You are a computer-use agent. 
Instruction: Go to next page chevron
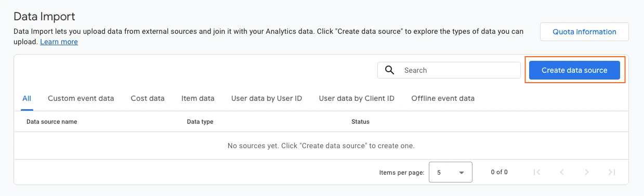[587, 172]
